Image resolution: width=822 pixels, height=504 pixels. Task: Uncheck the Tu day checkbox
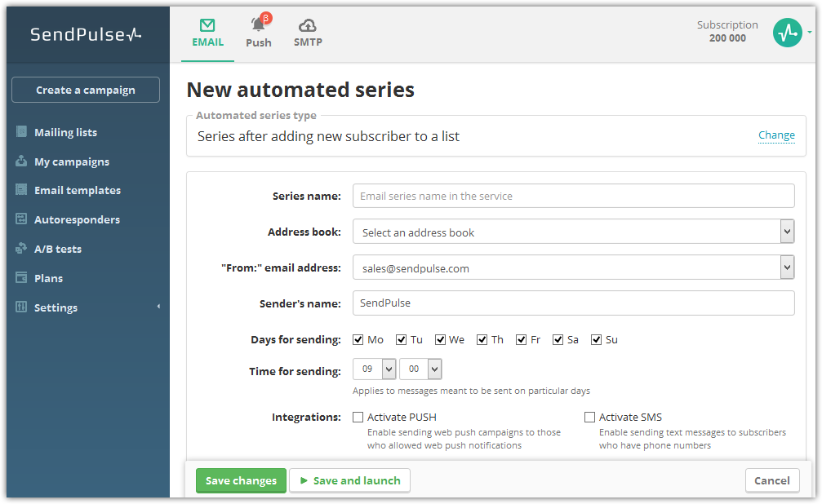[402, 340]
